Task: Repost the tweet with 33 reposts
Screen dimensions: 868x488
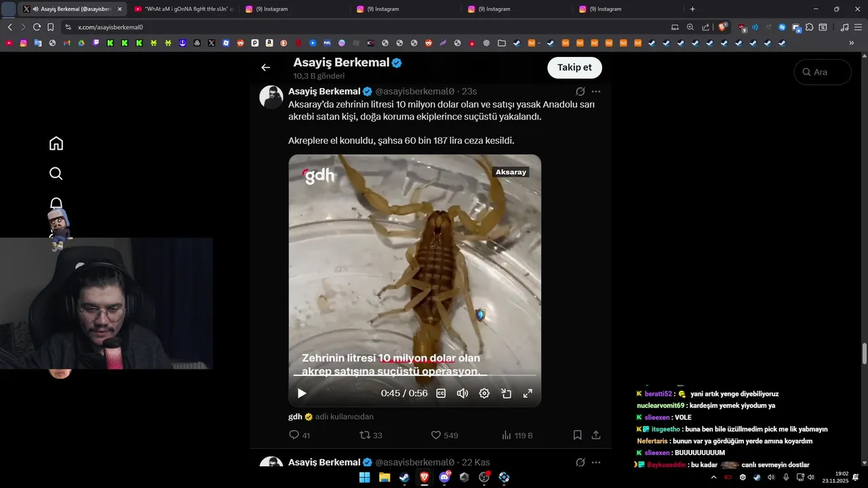Action: pyautogui.click(x=370, y=435)
